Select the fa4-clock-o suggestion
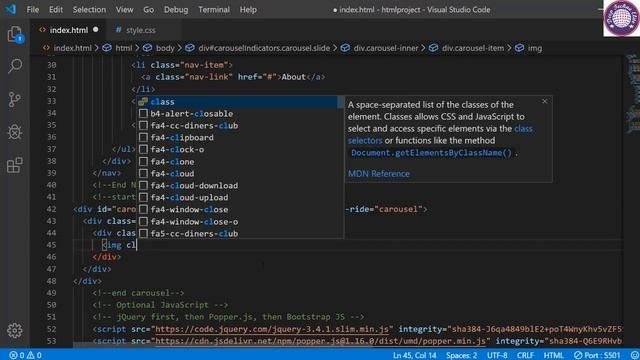The height and width of the screenshot is (360, 640). pos(240,149)
